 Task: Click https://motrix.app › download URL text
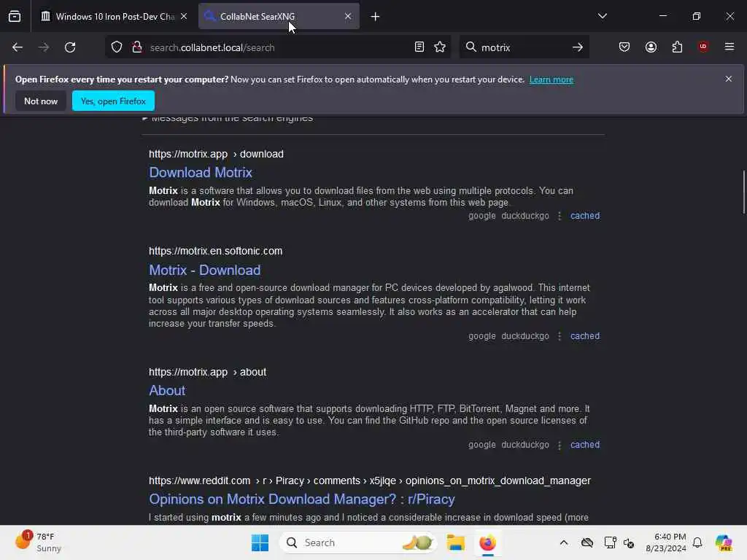tap(216, 155)
